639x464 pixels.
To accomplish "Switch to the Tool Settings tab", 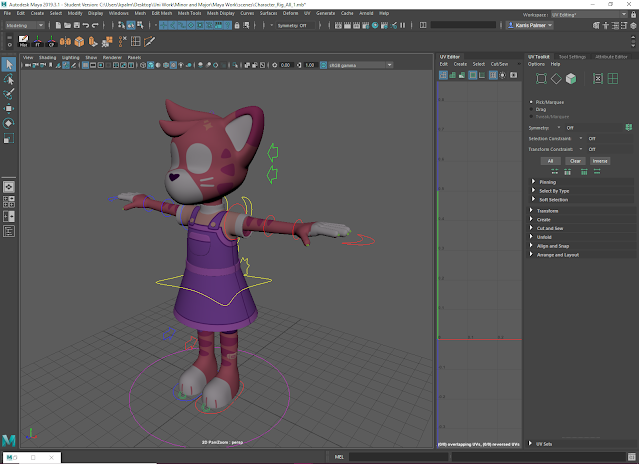I will click(572, 57).
